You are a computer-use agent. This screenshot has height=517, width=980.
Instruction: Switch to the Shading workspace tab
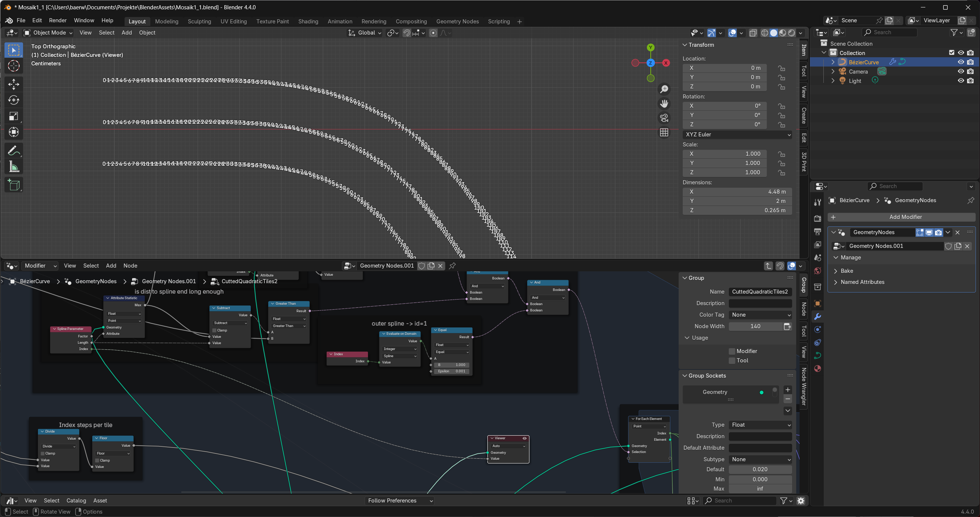[308, 22]
